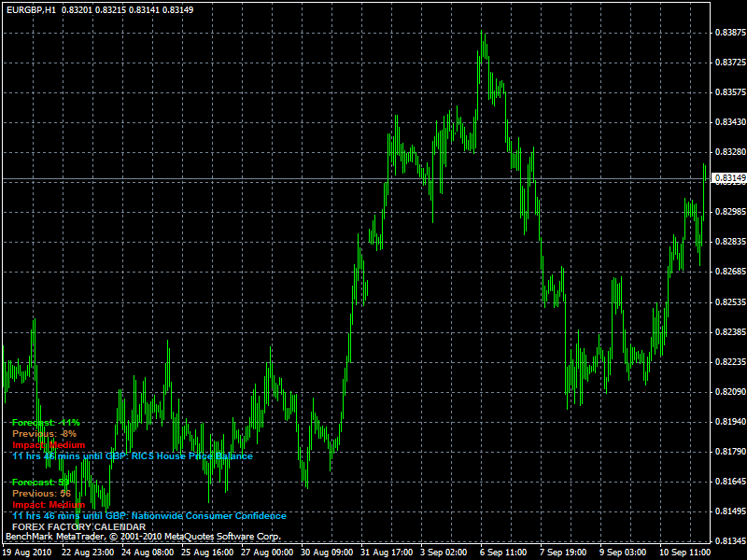This screenshot has height=560, width=747.
Task: Click the Previous: -8% indicator text
Action: click(x=44, y=433)
